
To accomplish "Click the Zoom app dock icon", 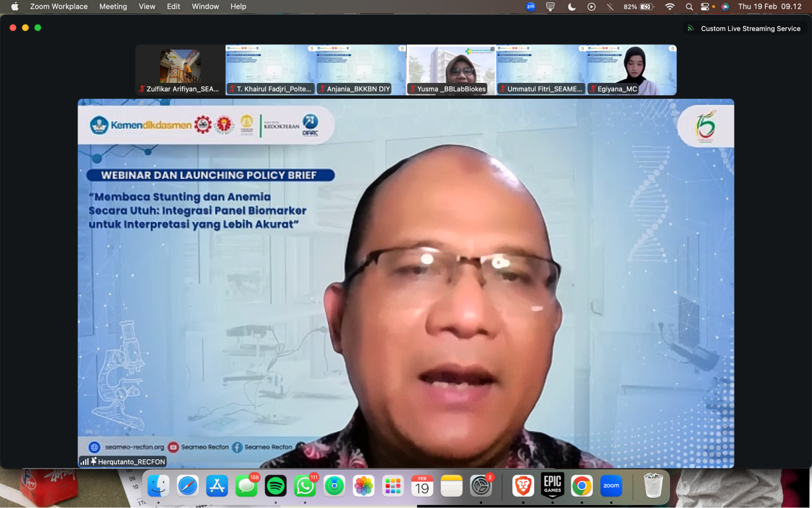I will [x=611, y=486].
